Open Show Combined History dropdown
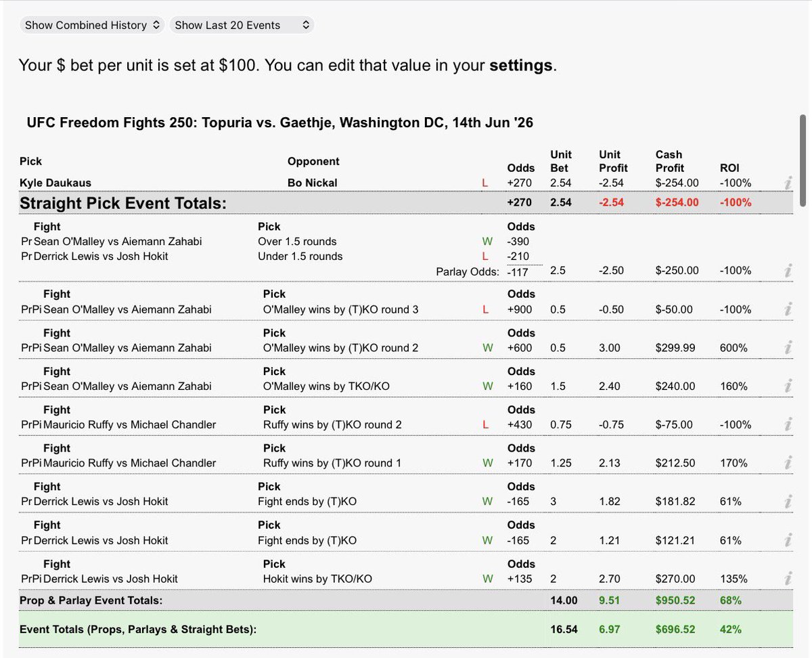812x658 pixels. pos(91,25)
